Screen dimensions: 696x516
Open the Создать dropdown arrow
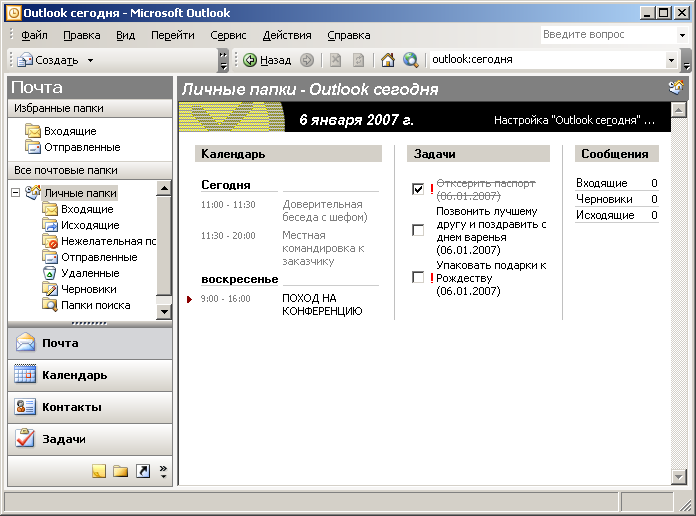point(90,60)
